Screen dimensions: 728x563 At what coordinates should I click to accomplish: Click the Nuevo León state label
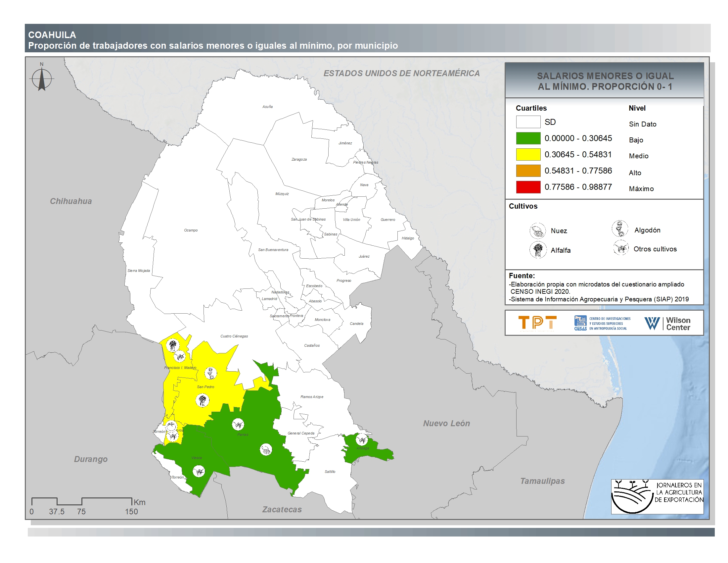tap(446, 423)
